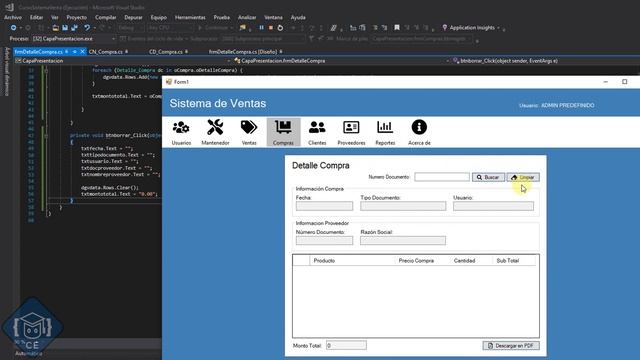The width and height of the screenshot is (640, 360).
Task: Toggle bookmark icon in Visual Studio toolbar
Action: pyautogui.click(x=397, y=28)
